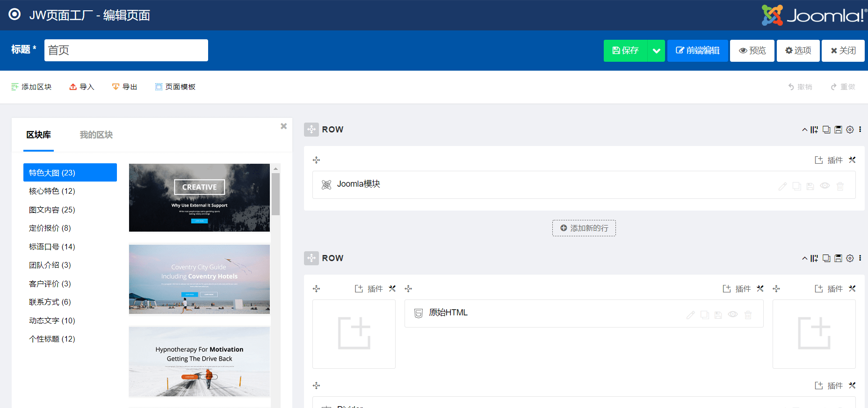
Task: Click the 前端编辑 button
Action: click(x=697, y=51)
